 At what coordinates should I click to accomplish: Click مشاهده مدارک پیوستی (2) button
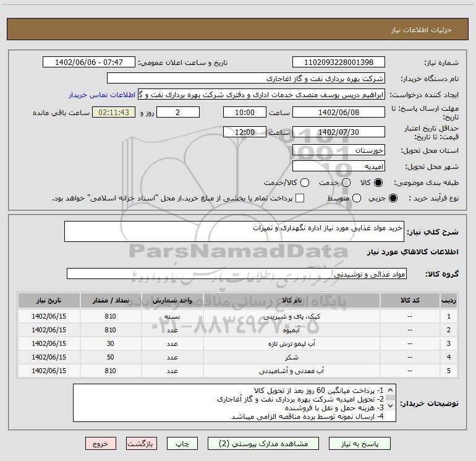point(263,444)
